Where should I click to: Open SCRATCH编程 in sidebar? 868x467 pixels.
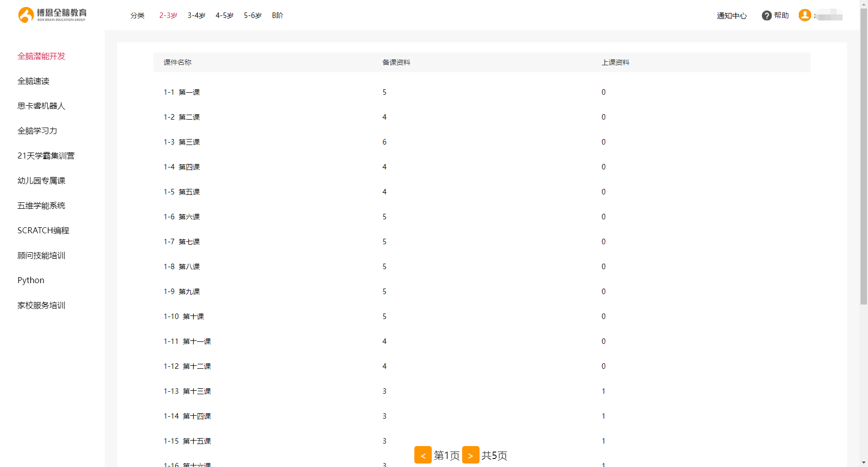43,231
